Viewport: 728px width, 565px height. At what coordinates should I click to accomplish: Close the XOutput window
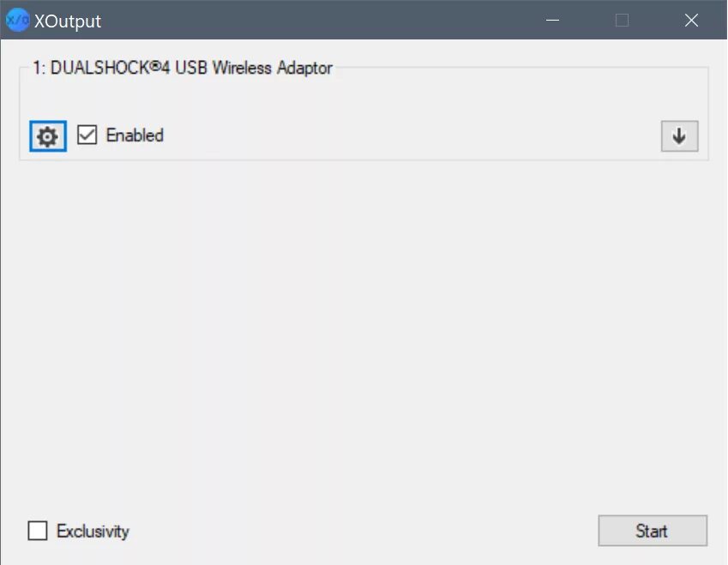[691, 20]
